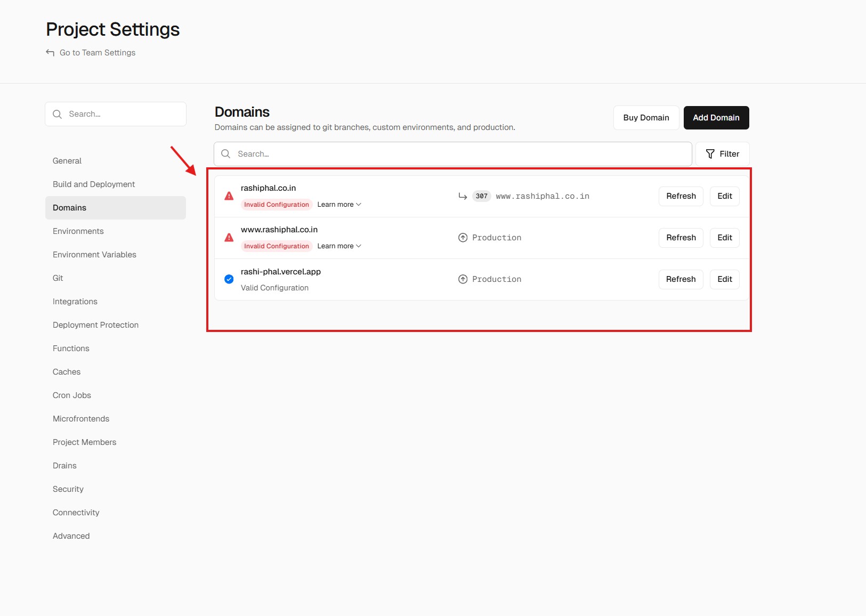The width and height of the screenshot is (866, 616).
Task: Follow the Go to Team Settings link
Action: click(x=98, y=53)
